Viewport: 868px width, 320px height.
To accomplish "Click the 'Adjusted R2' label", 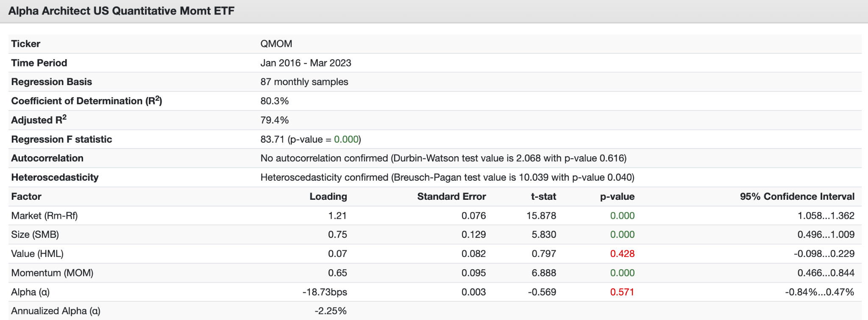I will click(39, 120).
